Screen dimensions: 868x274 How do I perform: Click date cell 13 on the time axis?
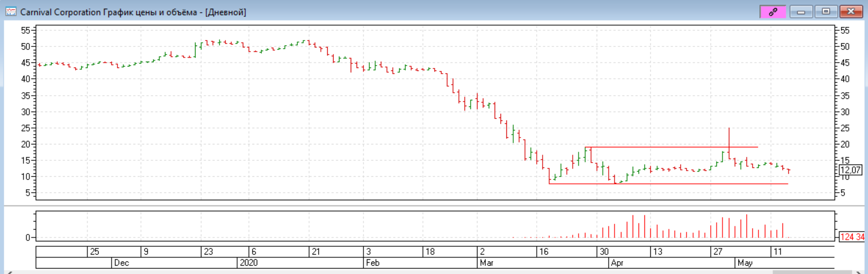tap(658, 252)
